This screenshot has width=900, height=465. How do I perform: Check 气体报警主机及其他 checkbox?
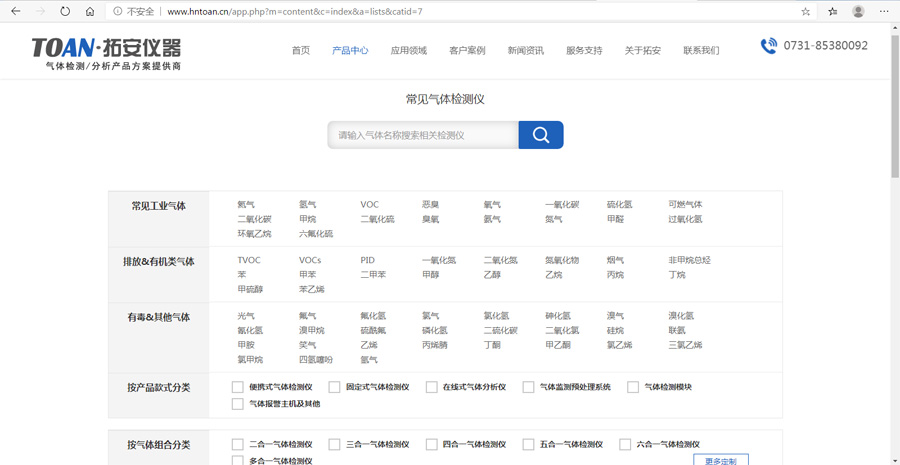[x=238, y=404]
